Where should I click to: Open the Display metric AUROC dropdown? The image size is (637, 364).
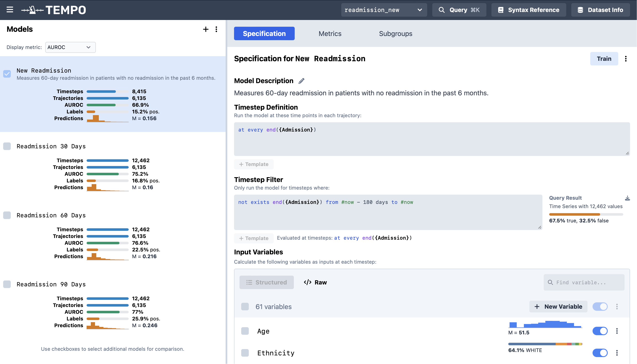pyautogui.click(x=70, y=47)
